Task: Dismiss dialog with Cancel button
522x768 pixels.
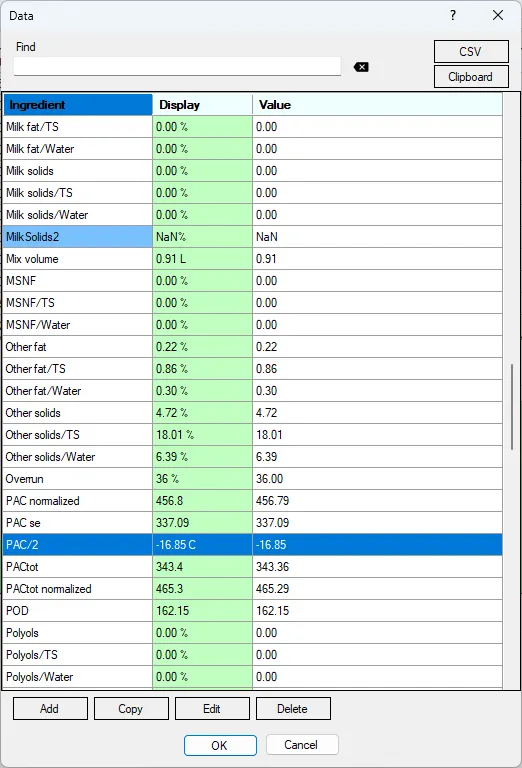Action: pyautogui.click(x=302, y=745)
